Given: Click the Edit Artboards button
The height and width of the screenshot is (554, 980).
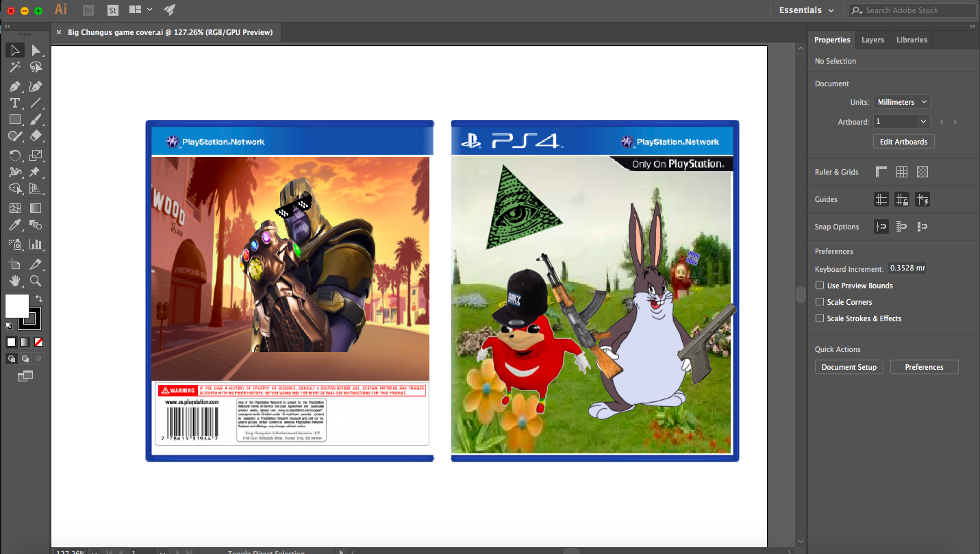Looking at the screenshot, I should tap(903, 142).
